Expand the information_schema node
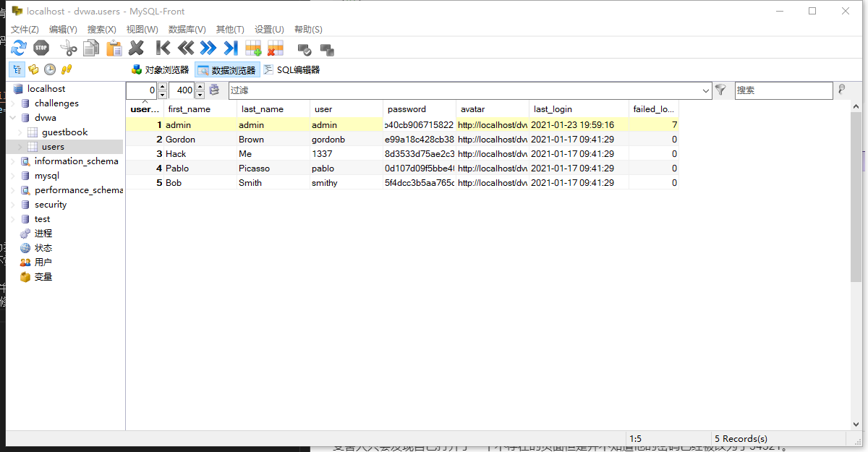868x452 pixels. click(x=12, y=161)
